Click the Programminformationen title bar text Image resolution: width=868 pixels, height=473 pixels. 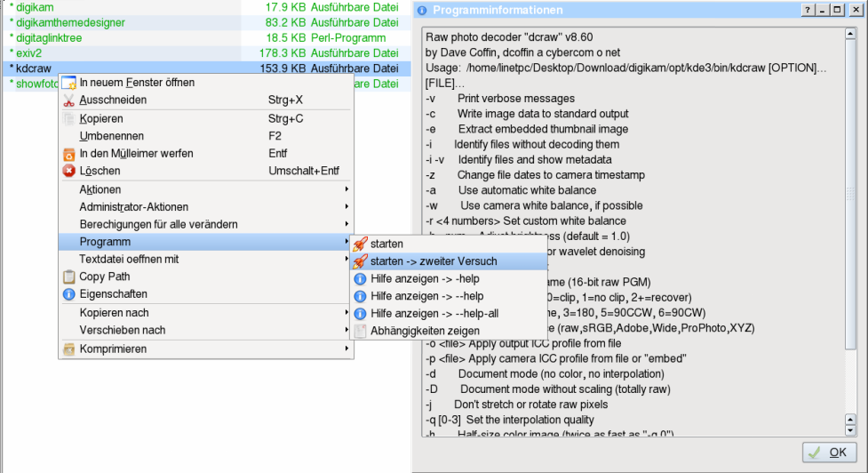pos(498,10)
